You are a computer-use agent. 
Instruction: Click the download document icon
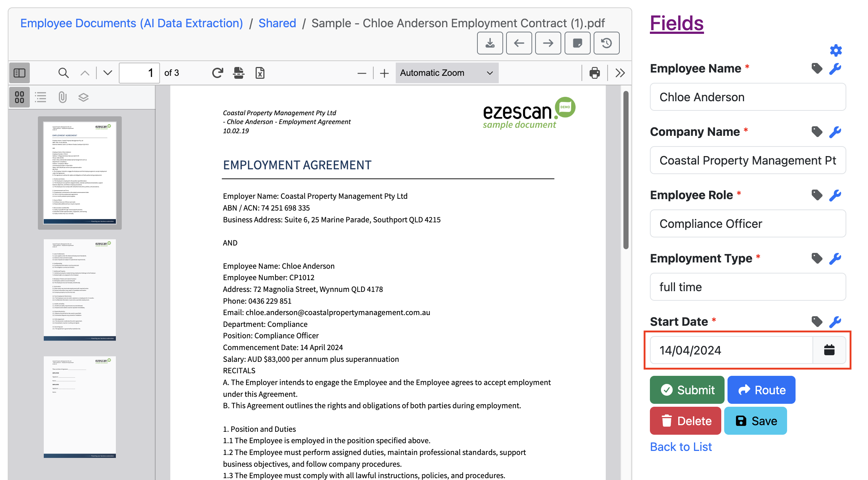pyautogui.click(x=490, y=43)
